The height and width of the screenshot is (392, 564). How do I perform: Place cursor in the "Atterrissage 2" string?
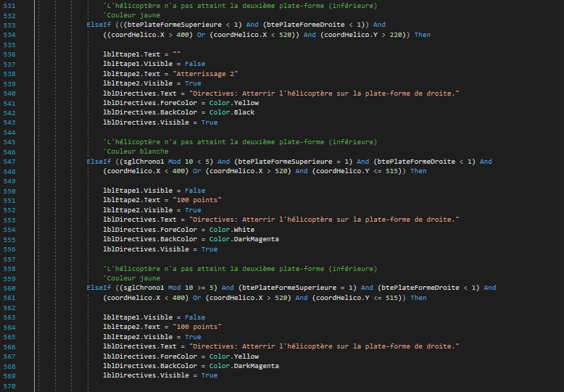[x=205, y=74]
